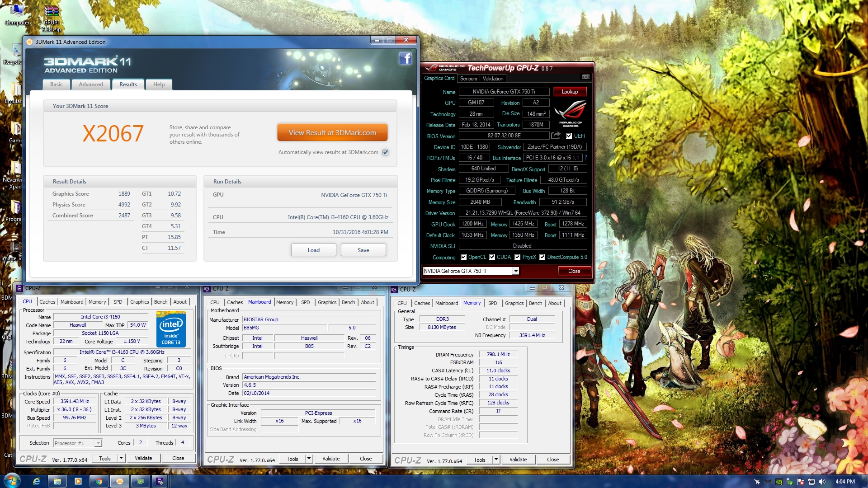The height and width of the screenshot is (488, 868).
Task: Toggle the PhysX checkbox
Action: 517,257
